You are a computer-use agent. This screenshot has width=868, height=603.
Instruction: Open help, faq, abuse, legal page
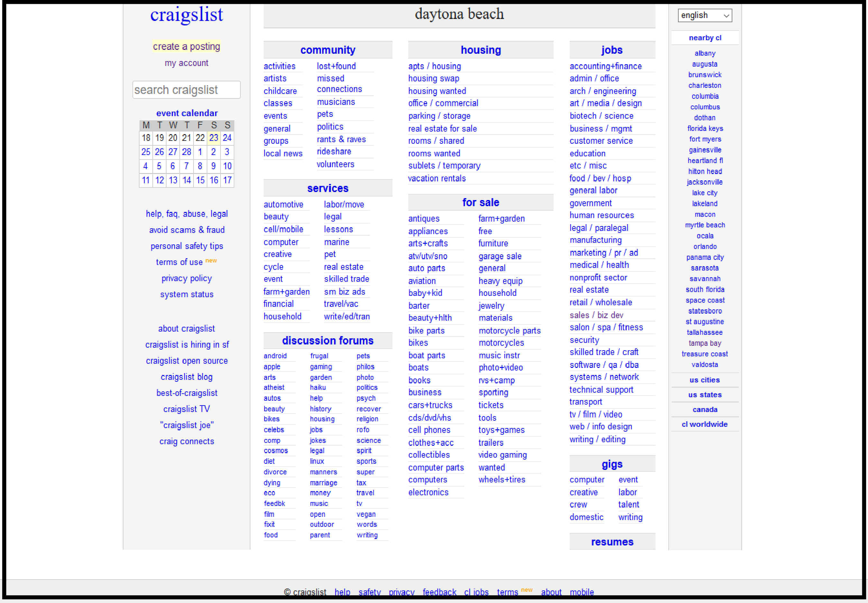tap(186, 214)
